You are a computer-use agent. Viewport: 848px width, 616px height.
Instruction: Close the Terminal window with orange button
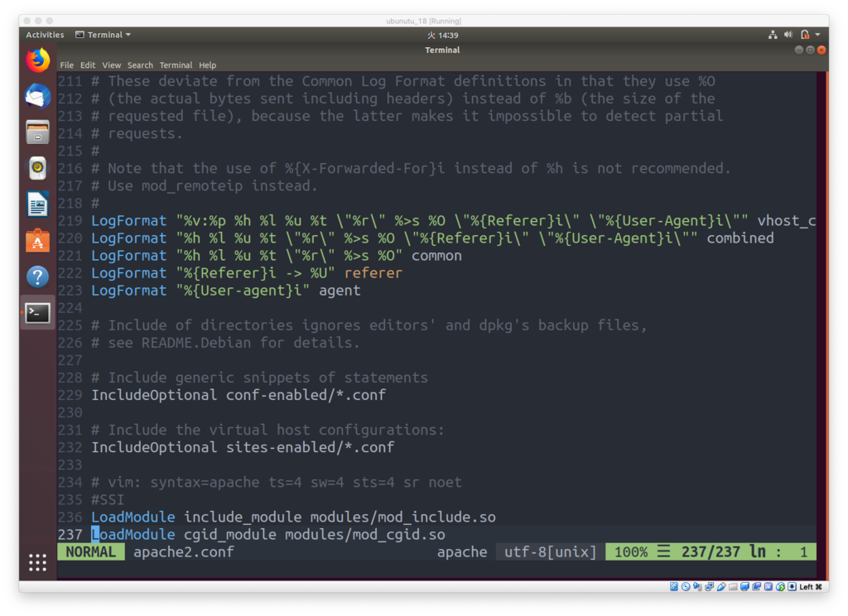(x=821, y=50)
